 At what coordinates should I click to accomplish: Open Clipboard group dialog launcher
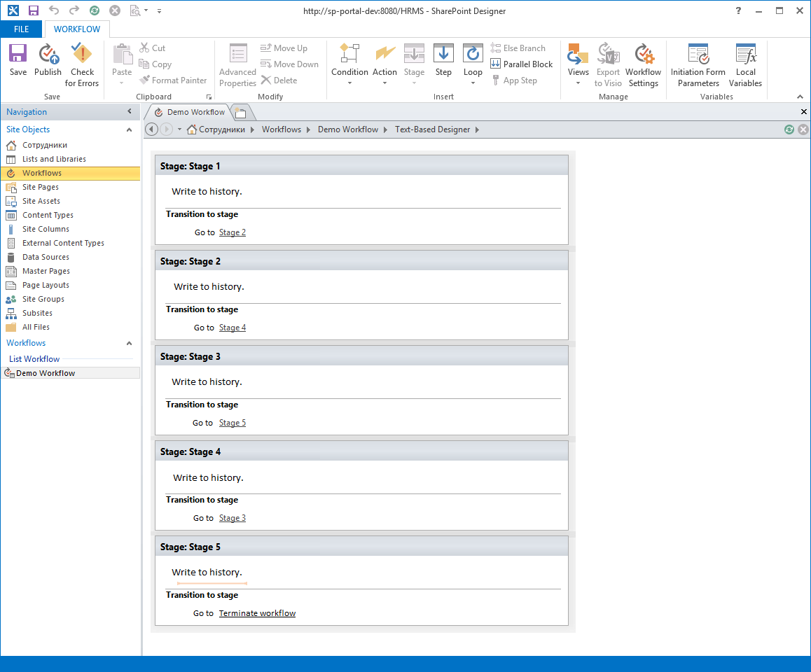(x=209, y=97)
